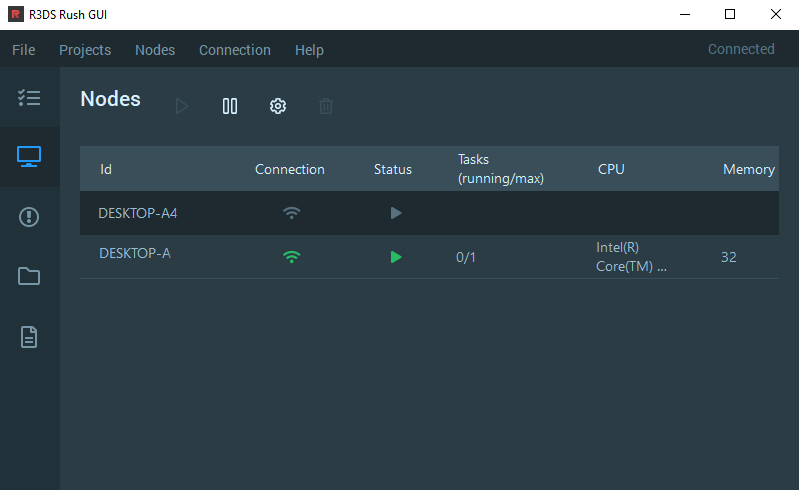
Task: Sort by the Id column header
Action: [x=106, y=169]
